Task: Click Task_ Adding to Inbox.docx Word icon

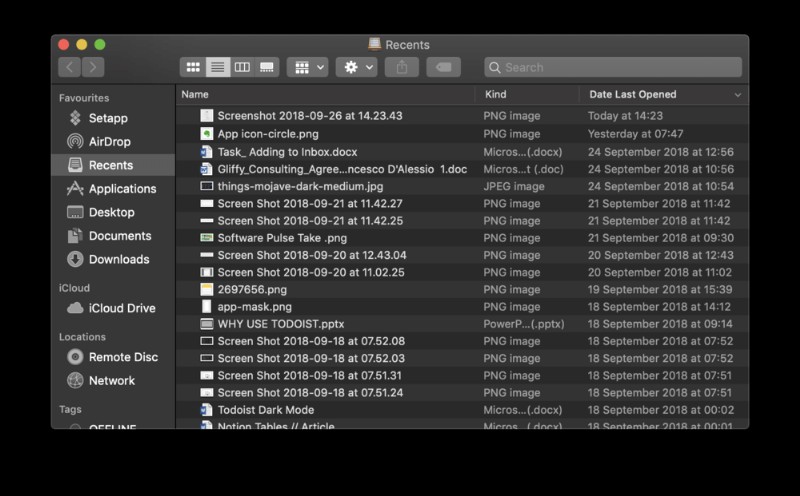Action: point(206,152)
